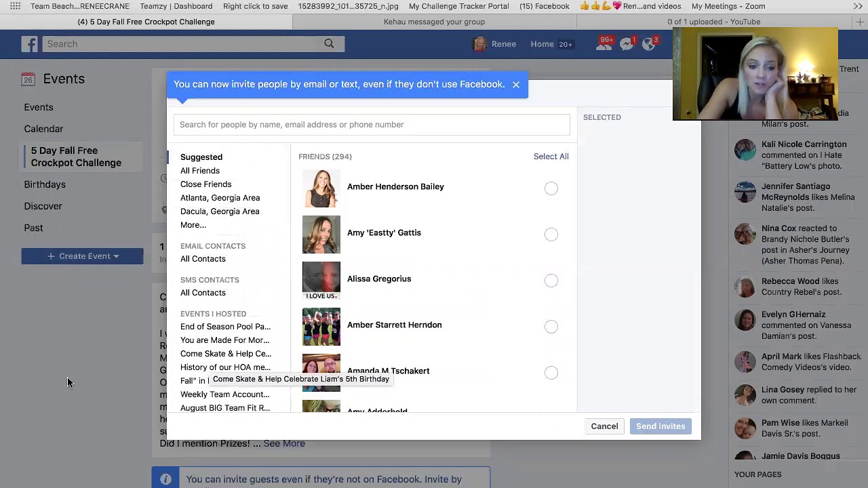Select the Close Friends list
This screenshot has height=488, width=868.
pos(206,184)
